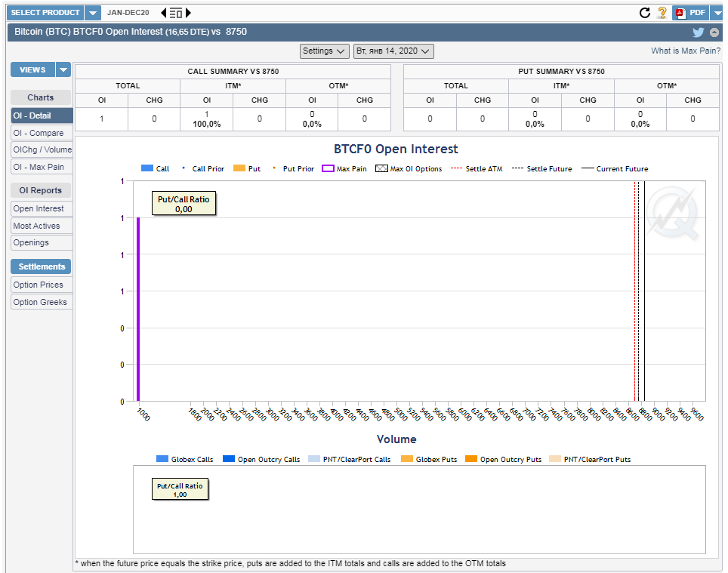Select the OI - Detail view
The width and height of the screenshot is (728, 573).
click(x=42, y=116)
